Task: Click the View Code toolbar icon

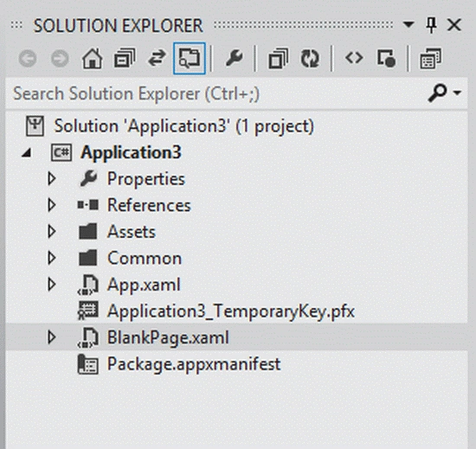Action: point(354,58)
